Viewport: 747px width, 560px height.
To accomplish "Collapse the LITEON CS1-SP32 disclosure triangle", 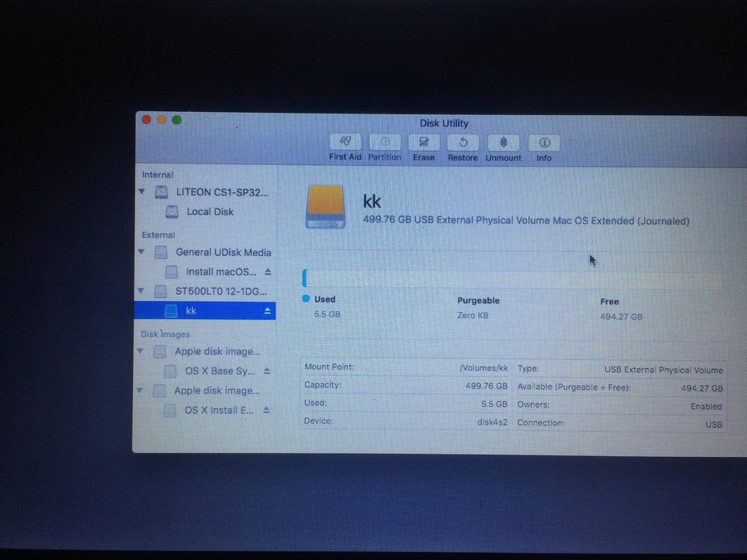I will pos(142,191).
